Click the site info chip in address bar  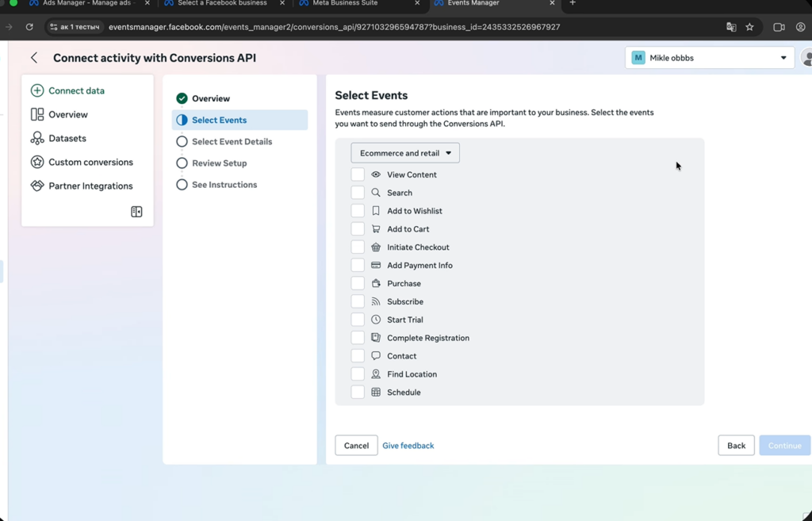click(x=75, y=27)
